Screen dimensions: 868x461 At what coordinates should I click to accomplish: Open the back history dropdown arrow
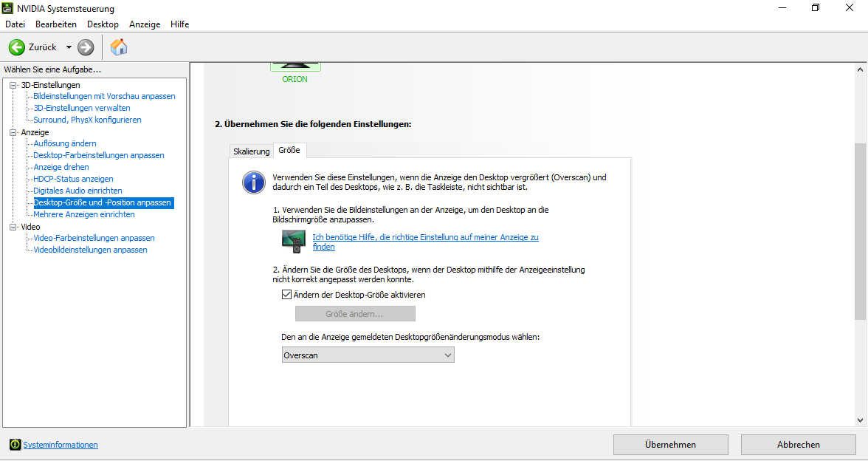69,47
